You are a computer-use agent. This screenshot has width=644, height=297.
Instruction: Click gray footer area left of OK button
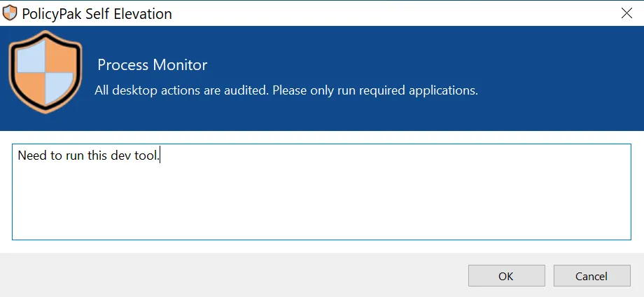(x=231, y=276)
